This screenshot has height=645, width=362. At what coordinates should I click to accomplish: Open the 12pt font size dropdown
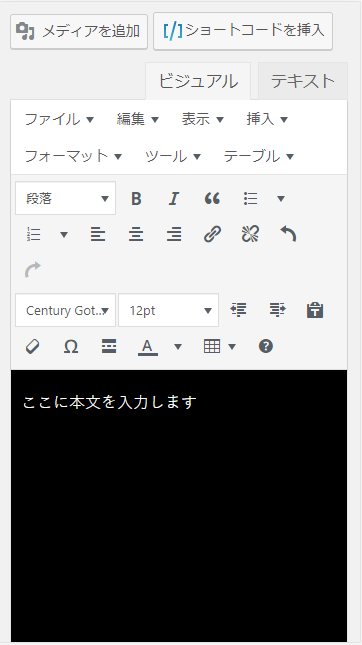[x=168, y=310]
